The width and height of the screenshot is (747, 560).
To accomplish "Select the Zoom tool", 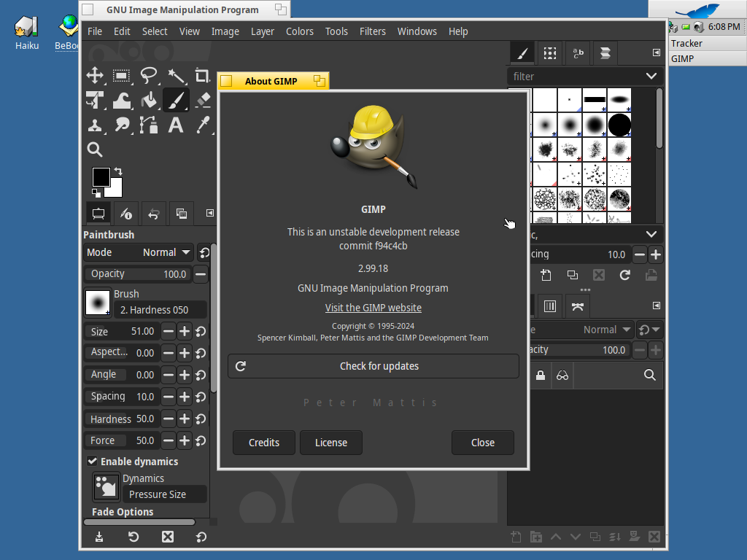I will point(95,150).
